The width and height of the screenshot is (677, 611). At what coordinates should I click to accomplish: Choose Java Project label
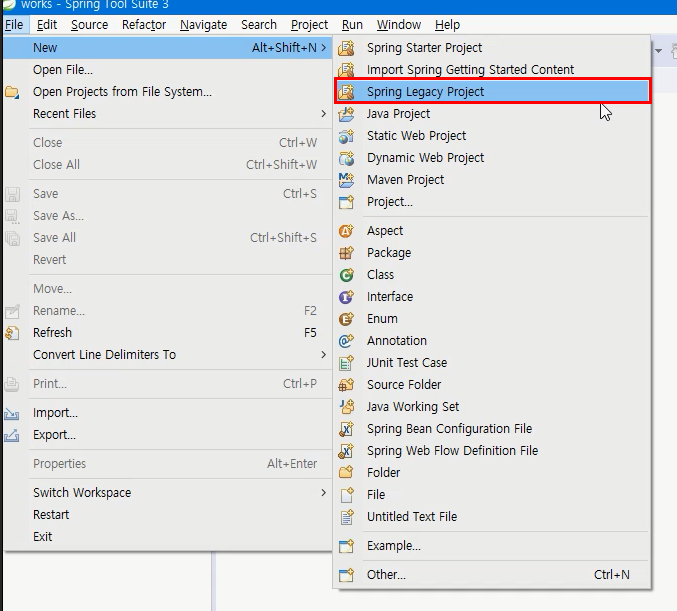pos(399,114)
